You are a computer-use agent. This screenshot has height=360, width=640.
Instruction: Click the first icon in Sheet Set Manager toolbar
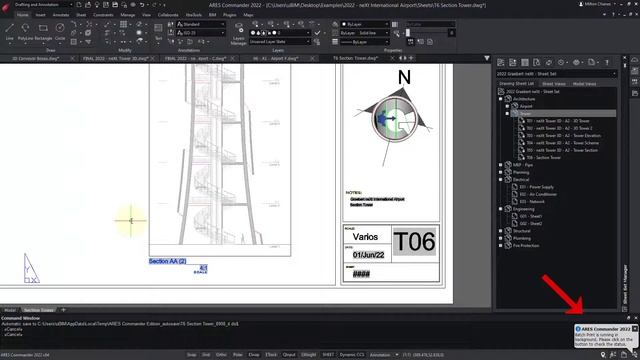click(x=501, y=62)
